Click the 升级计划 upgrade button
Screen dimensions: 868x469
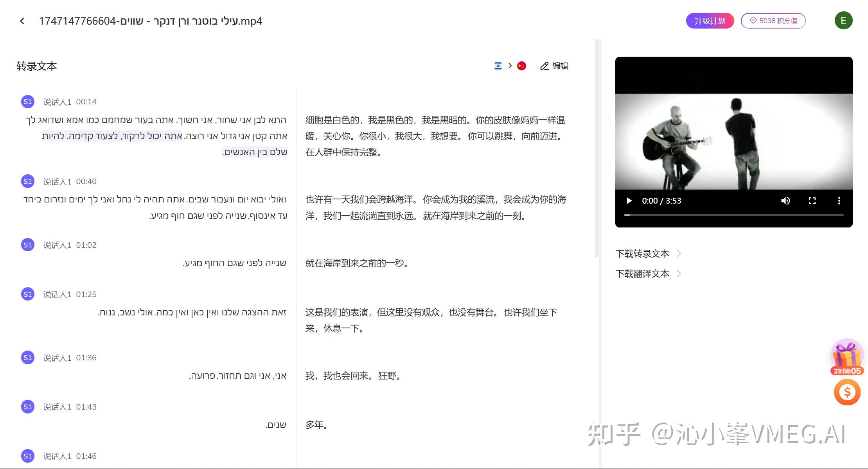coord(710,21)
